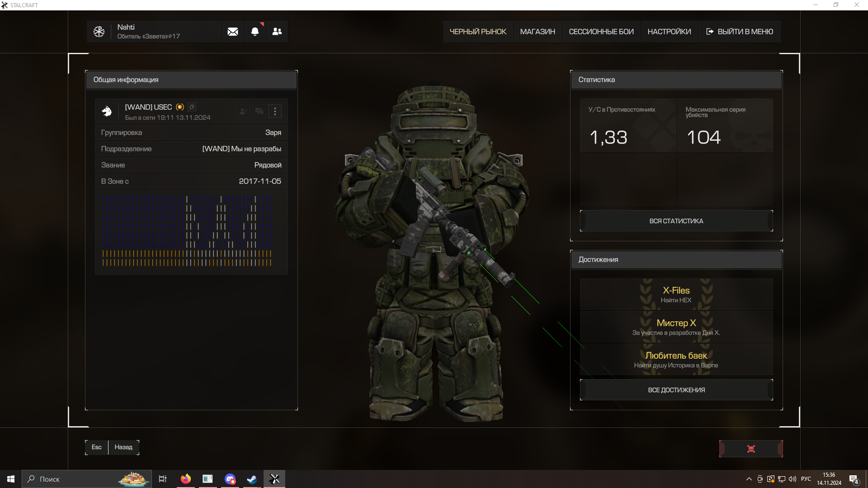The image size is (868, 488).
Task: Expand the hidden system tray icons
Action: [x=749, y=479]
